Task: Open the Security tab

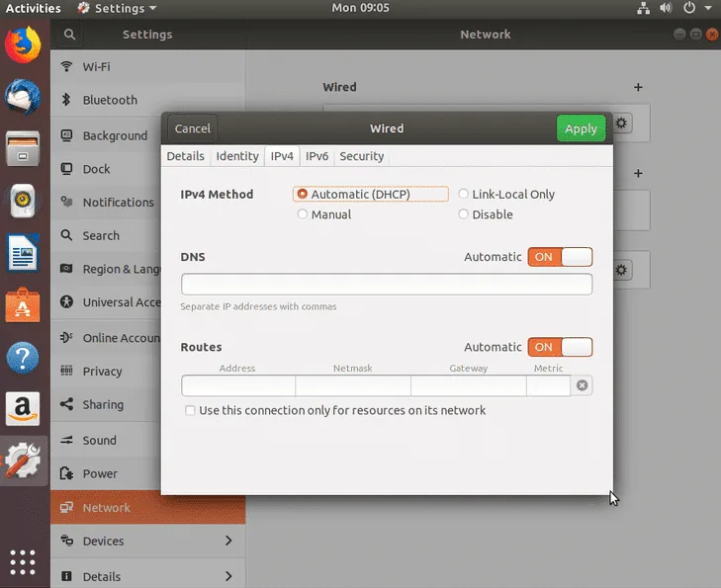Action: pyautogui.click(x=362, y=156)
